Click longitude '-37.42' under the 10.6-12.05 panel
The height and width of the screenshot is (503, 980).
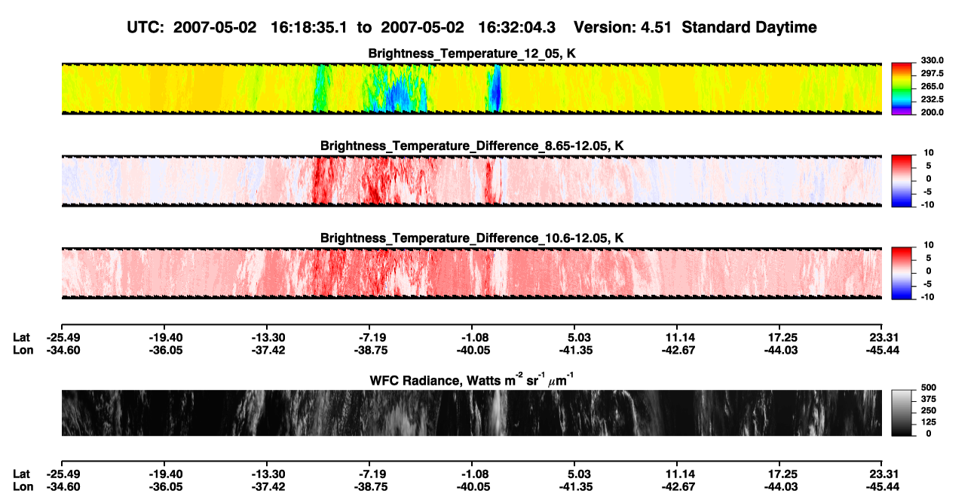(270, 350)
